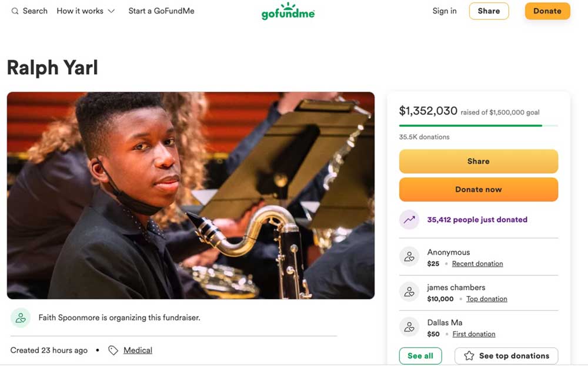Screen dimensions: 588x366
Task: Open Start a GoFundMe
Action: click(161, 11)
